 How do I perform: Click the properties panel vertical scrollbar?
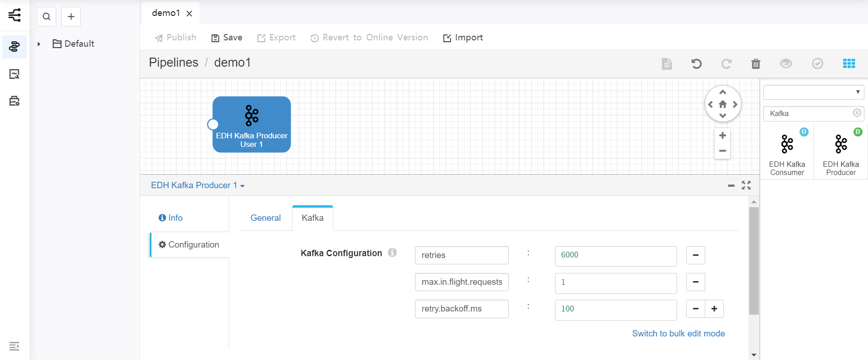[x=754, y=261]
